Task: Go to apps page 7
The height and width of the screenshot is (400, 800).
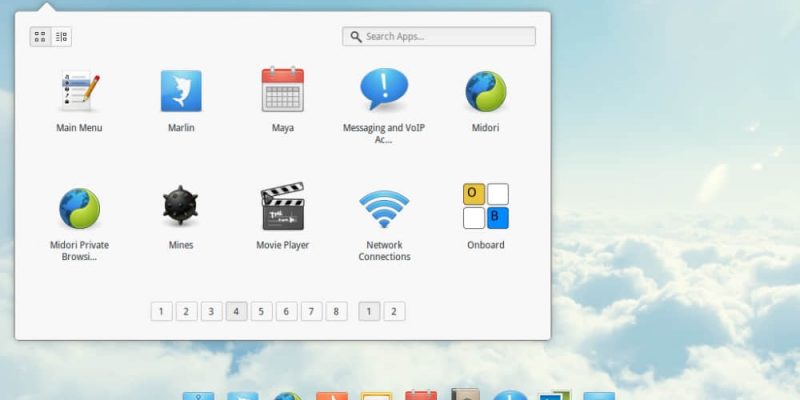Action: (311, 311)
